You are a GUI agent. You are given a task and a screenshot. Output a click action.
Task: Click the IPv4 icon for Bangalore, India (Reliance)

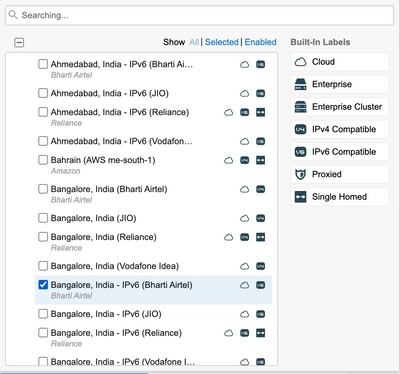245,237
